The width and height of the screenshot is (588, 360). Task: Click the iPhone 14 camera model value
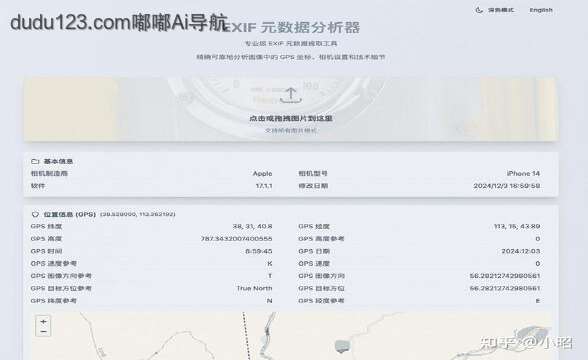523,174
